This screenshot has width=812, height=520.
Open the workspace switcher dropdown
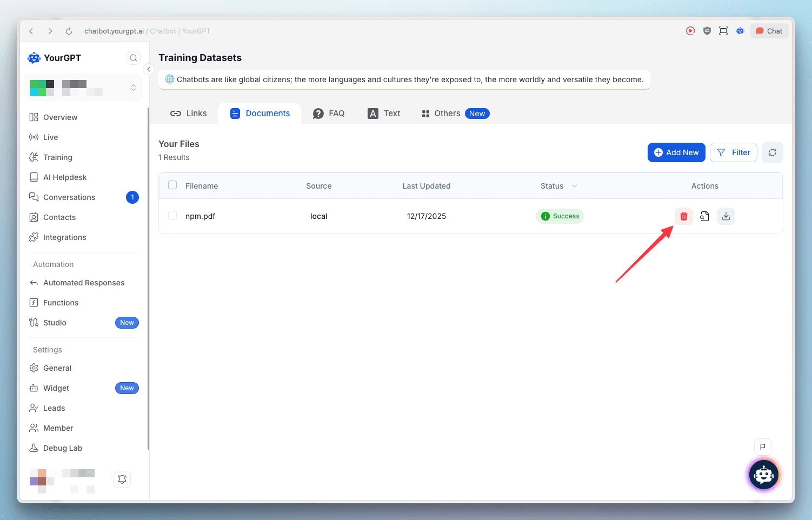(x=133, y=88)
